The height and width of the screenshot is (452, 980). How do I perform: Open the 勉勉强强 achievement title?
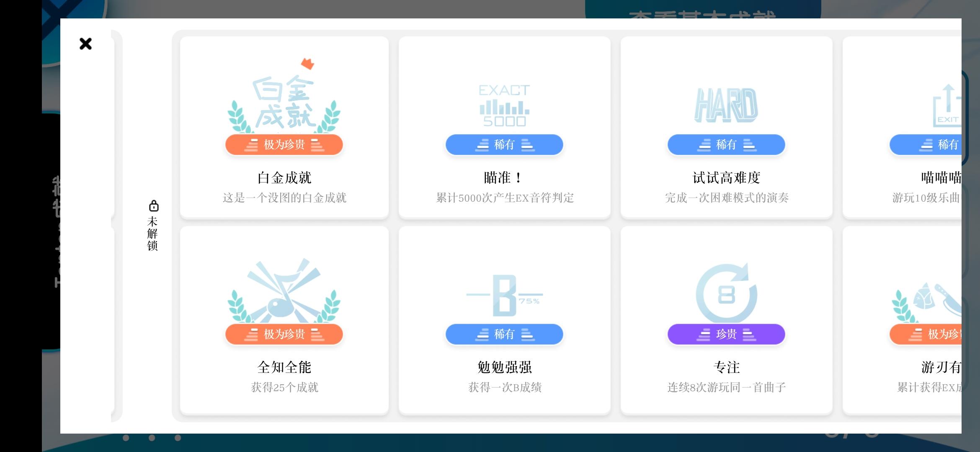point(504,367)
